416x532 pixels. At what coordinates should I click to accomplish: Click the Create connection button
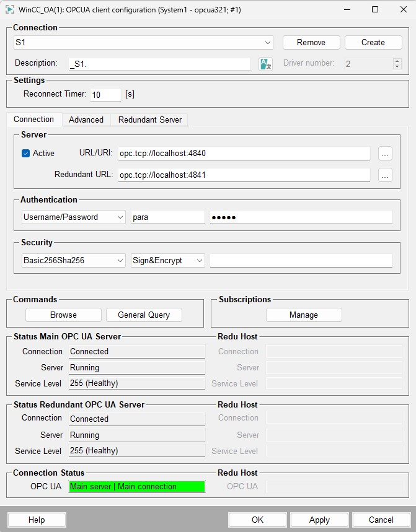click(x=373, y=43)
